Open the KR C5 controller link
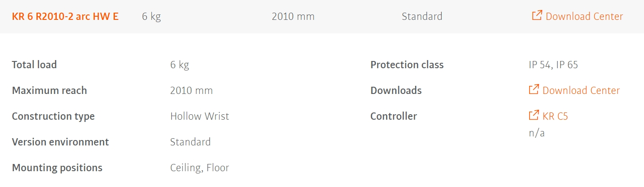The height and width of the screenshot is (187, 644). click(x=555, y=117)
